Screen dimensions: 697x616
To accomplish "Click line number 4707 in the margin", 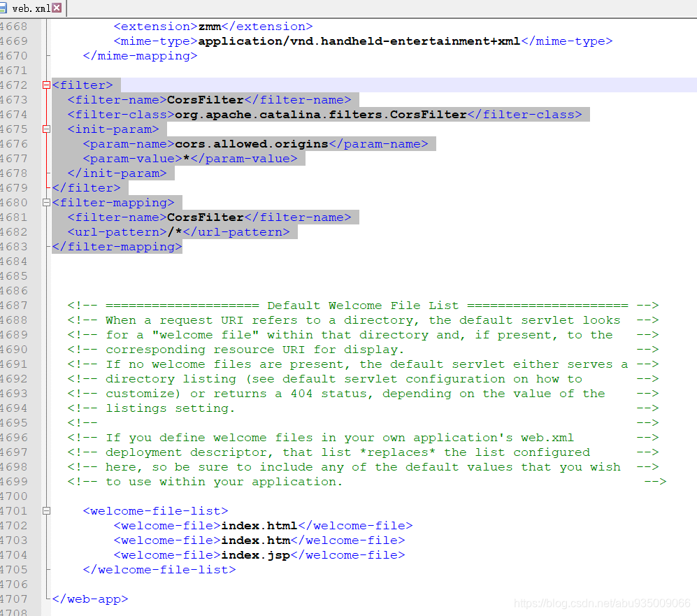I will (14, 599).
